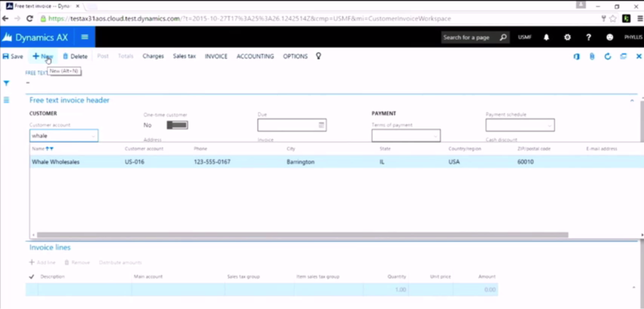Open the help question mark
Screen dimensions: 644x309
pos(589,38)
